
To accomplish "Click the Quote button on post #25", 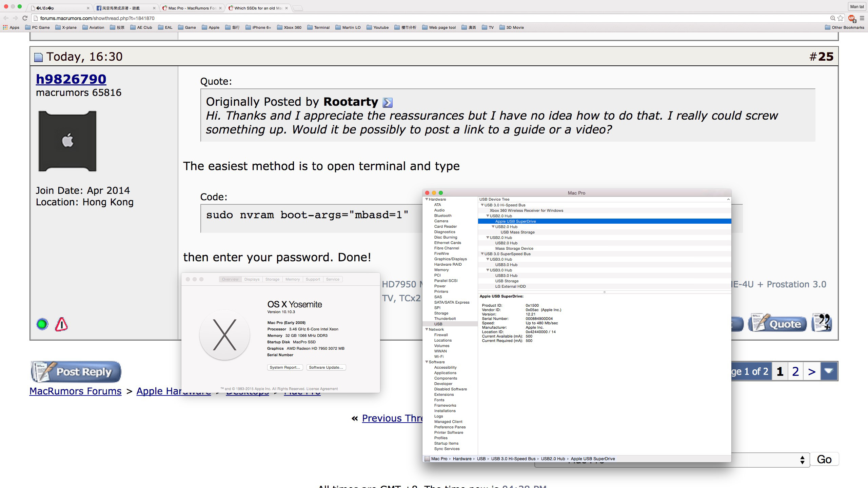I will click(x=777, y=323).
